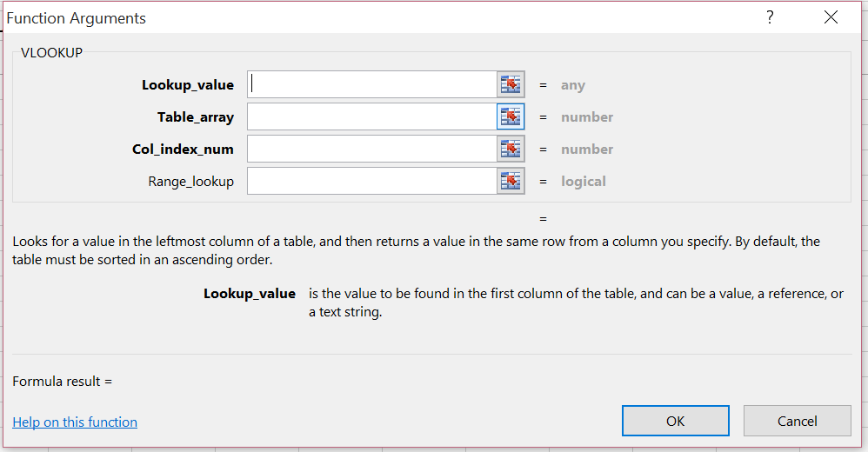Collapse dialog using Lookup_value range selector icon
Viewport: 868px width, 452px height.
pyautogui.click(x=511, y=84)
